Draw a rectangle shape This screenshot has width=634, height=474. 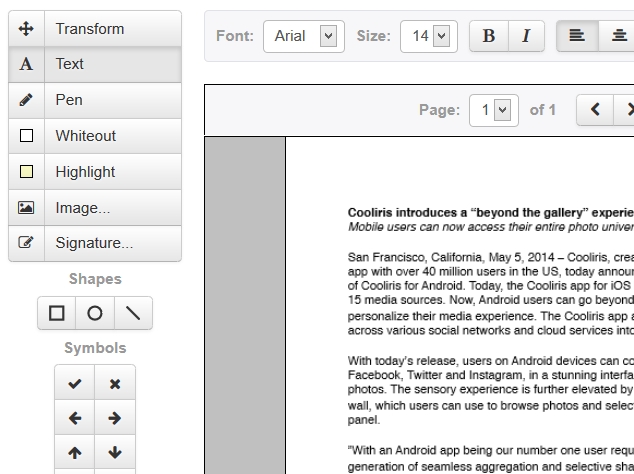(57, 313)
